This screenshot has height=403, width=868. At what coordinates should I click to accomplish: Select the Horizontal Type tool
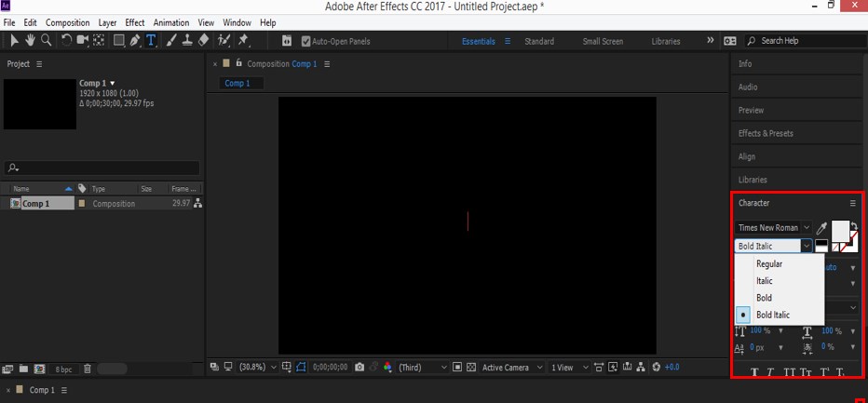pos(151,40)
